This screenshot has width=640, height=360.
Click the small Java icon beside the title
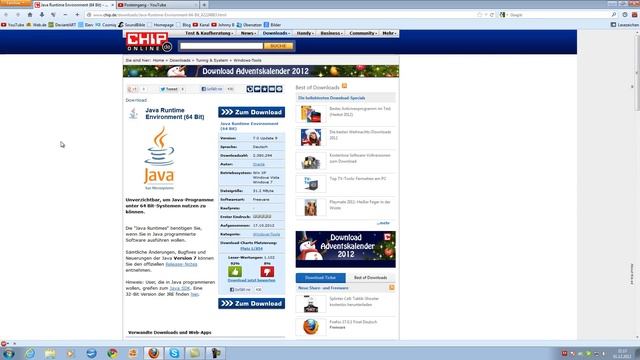click(133, 113)
